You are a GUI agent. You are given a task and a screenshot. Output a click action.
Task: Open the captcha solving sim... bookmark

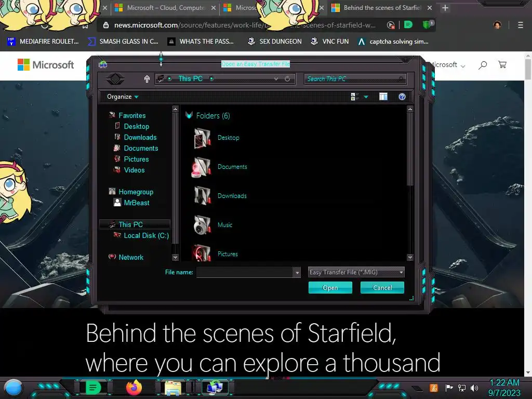[393, 42]
